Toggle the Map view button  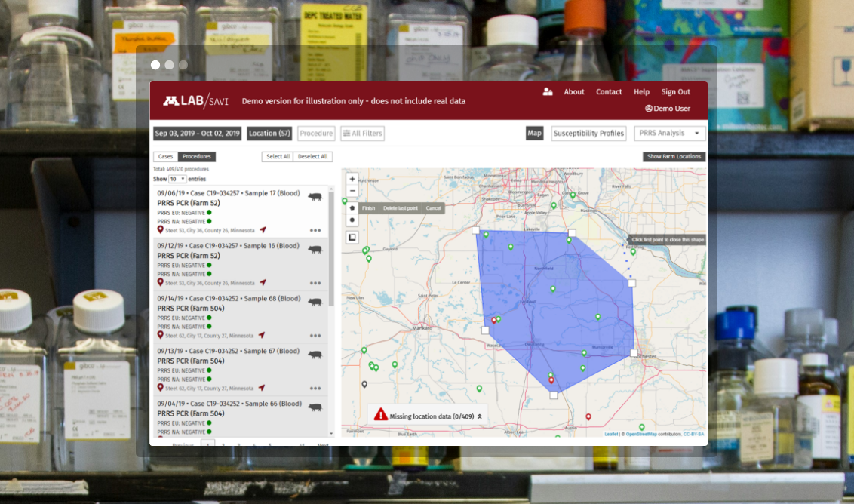[534, 133]
